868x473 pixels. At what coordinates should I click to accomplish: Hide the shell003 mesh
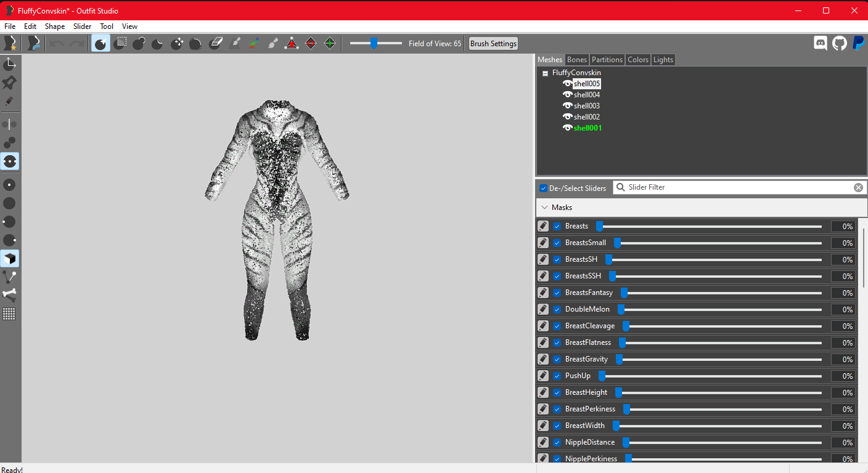click(568, 106)
